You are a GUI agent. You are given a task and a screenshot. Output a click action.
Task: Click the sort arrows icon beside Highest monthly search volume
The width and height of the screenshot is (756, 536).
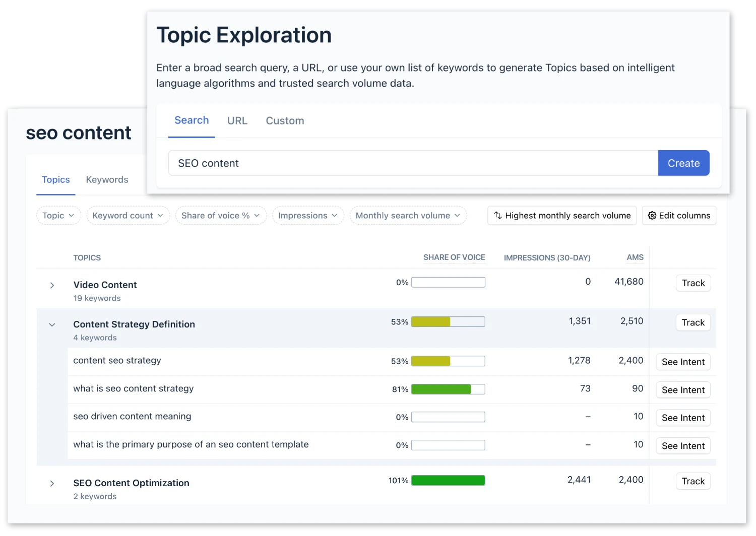pyautogui.click(x=498, y=215)
